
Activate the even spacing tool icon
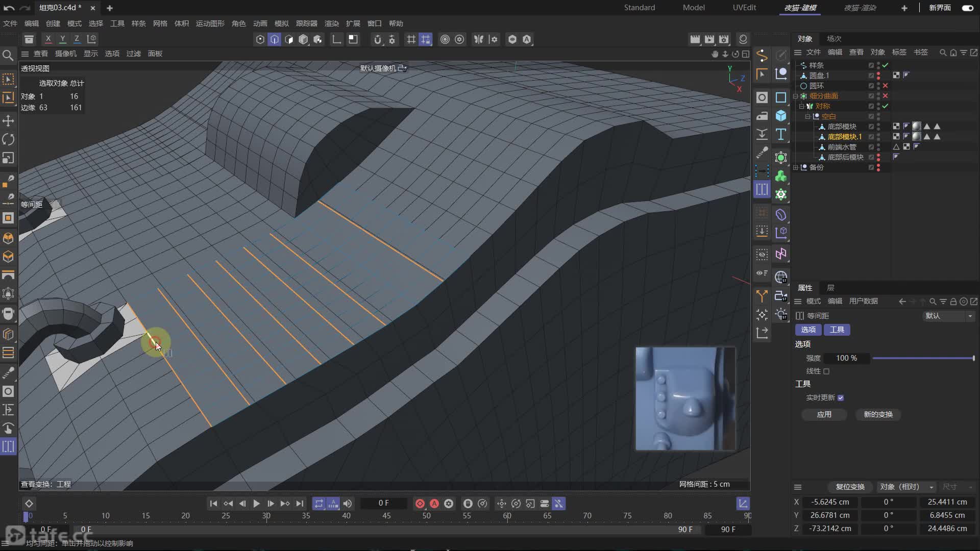point(762,189)
